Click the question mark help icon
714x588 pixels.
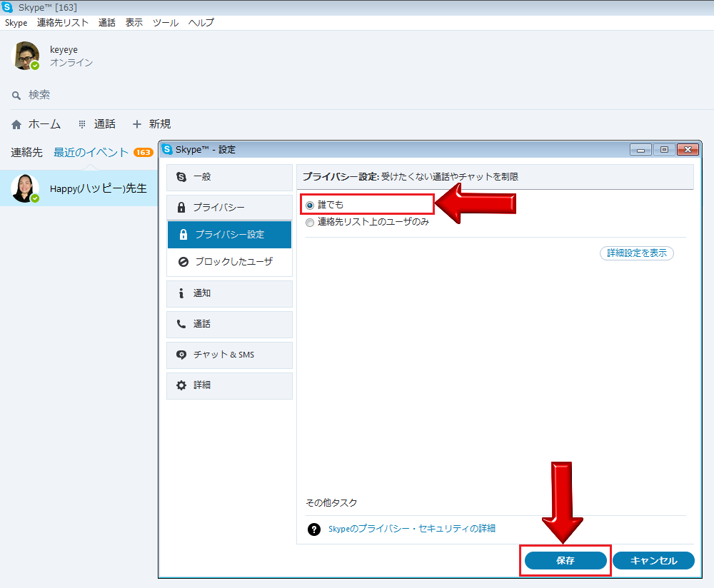tap(313, 529)
